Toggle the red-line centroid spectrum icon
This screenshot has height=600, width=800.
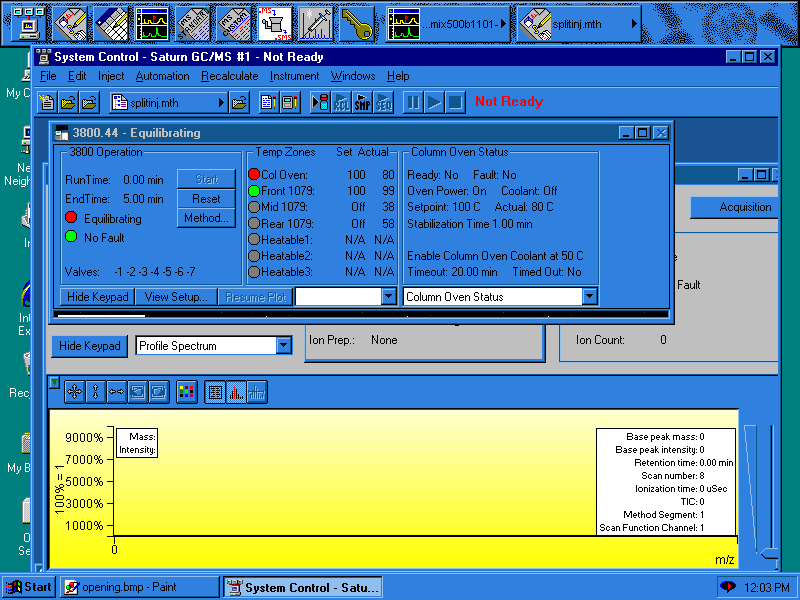(236, 392)
